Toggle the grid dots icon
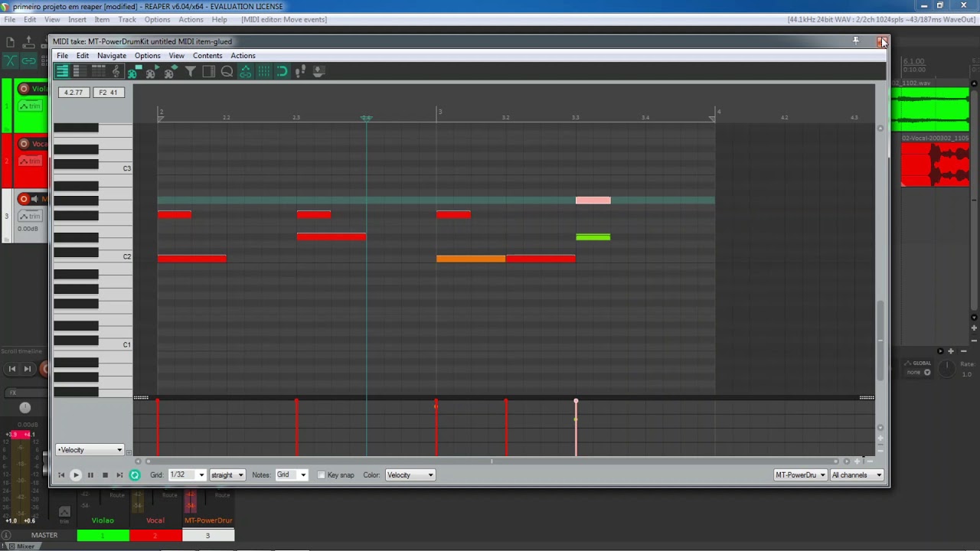 click(x=263, y=71)
